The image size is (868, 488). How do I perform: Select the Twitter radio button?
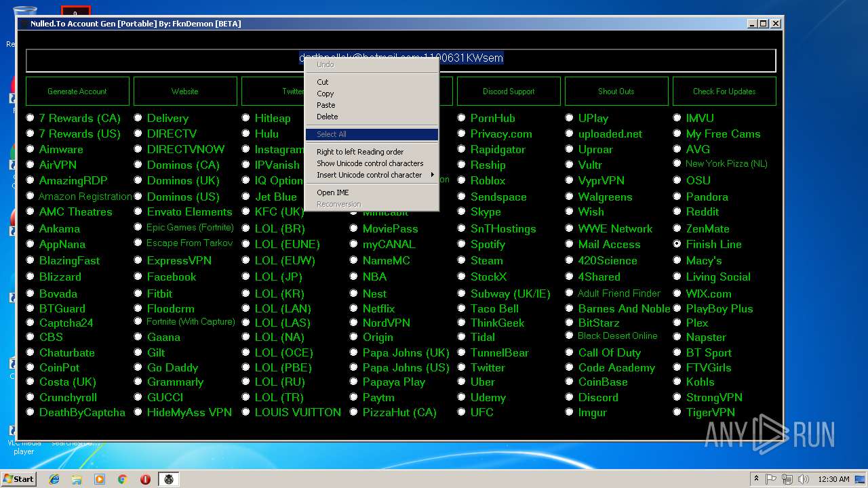pos(461,367)
